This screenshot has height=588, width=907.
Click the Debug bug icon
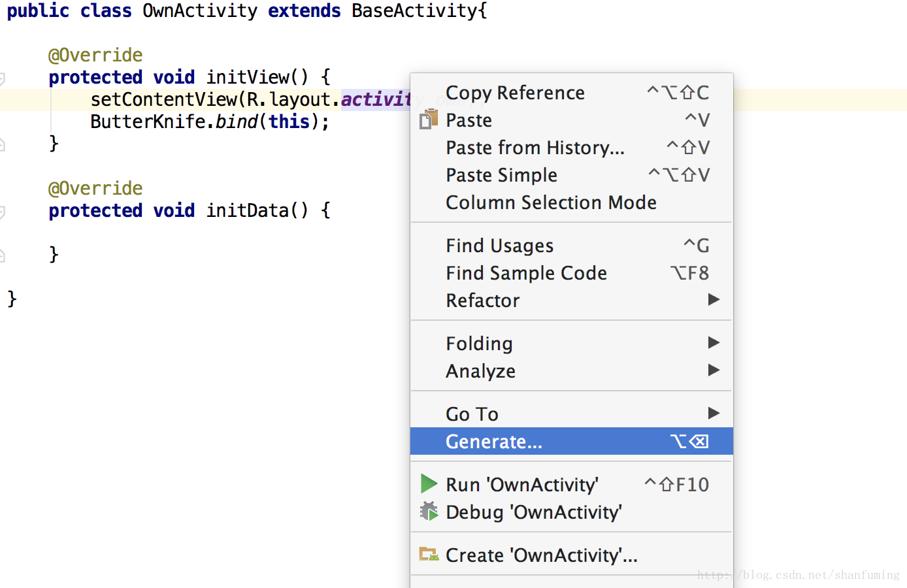429,512
